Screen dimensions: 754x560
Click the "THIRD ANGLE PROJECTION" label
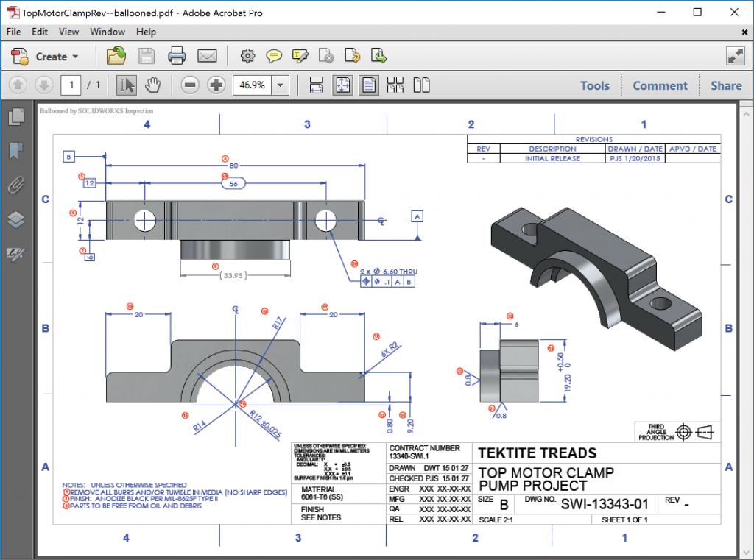click(656, 432)
